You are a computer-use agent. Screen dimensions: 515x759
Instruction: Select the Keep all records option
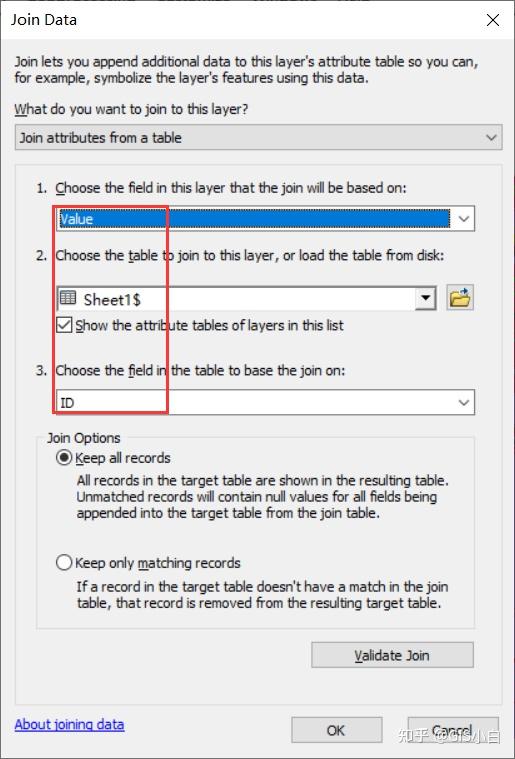click(64, 457)
